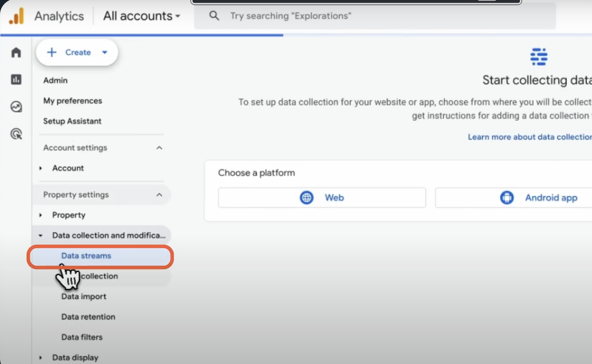This screenshot has height=364, width=592.
Task: Select Data filters in sidebar
Action: point(82,337)
